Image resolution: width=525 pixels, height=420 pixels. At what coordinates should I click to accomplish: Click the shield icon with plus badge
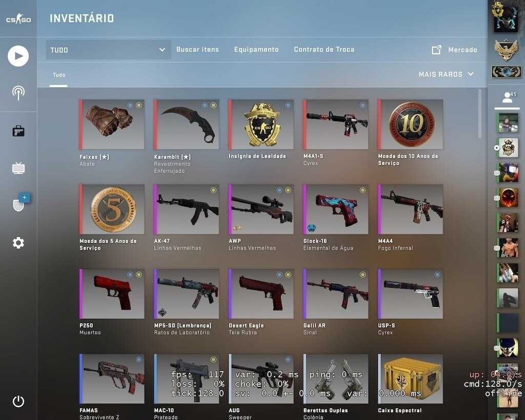pyautogui.click(x=21, y=202)
